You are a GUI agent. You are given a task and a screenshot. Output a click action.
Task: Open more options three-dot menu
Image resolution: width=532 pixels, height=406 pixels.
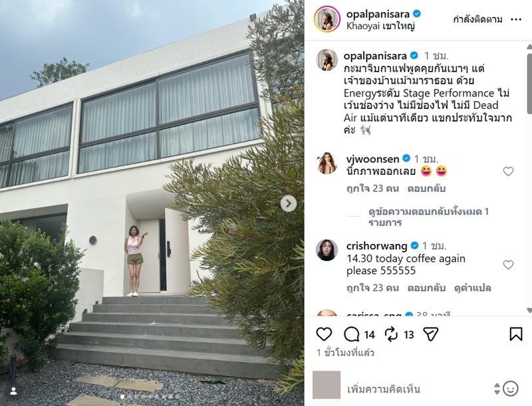pyautogui.click(x=516, y=20)
